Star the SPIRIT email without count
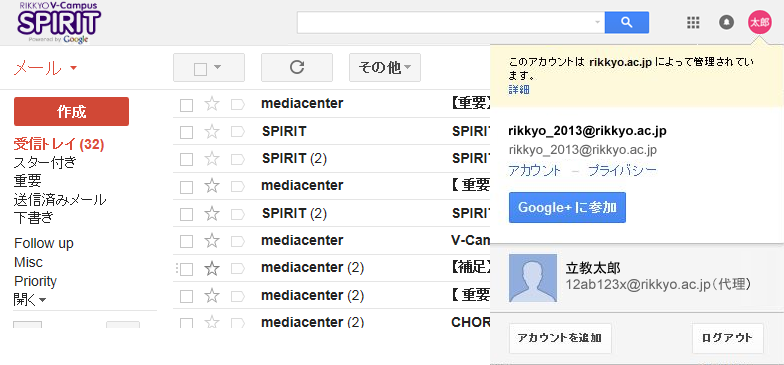784x365 pixels. 212,132
